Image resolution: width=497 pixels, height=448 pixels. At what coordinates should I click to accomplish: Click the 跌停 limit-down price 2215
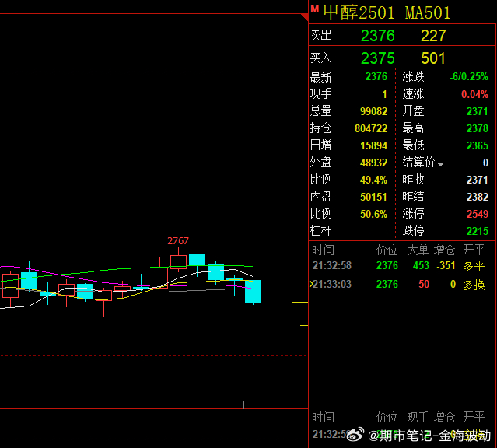[477, 231]
